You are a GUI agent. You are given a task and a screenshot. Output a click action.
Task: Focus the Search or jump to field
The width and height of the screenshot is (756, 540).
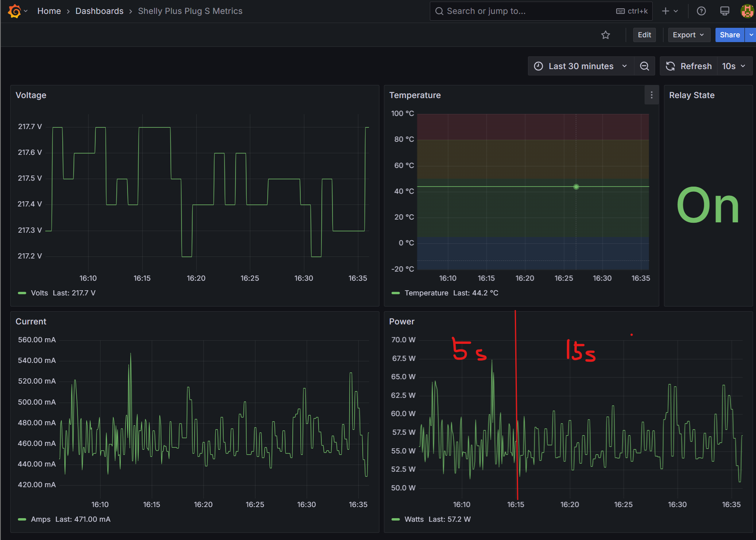pyautogui.click(x=541, y=11)
